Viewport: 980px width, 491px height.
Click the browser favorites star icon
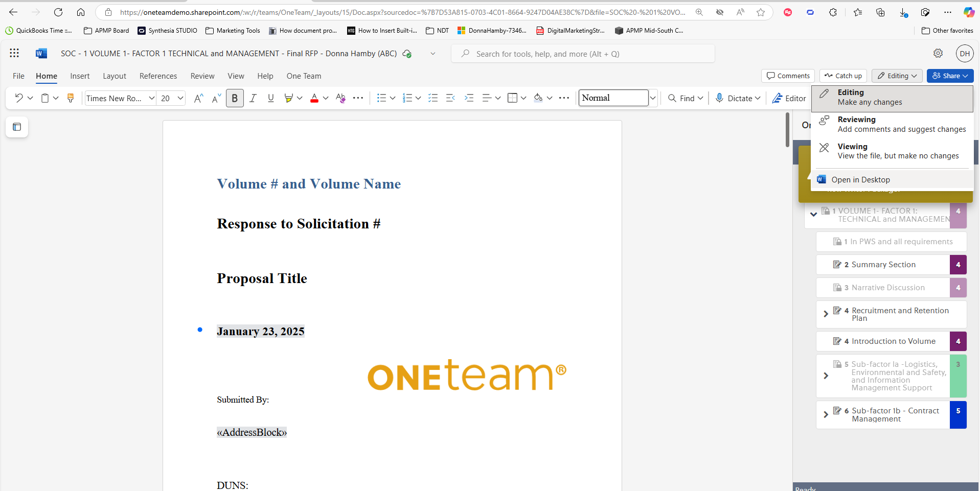[x=761, y=12]
